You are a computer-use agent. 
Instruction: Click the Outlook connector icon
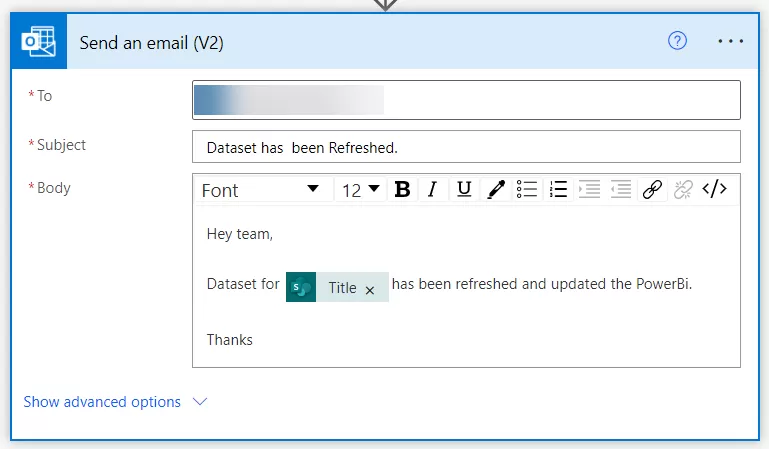tap(39, 42)
